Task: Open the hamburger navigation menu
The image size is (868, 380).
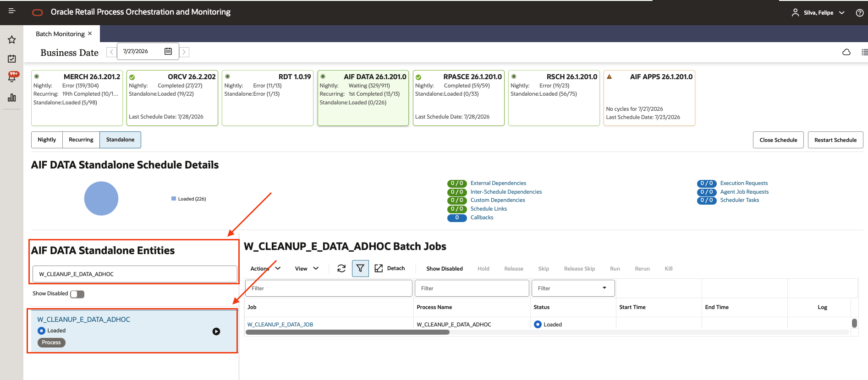Action: coord(12,11)
